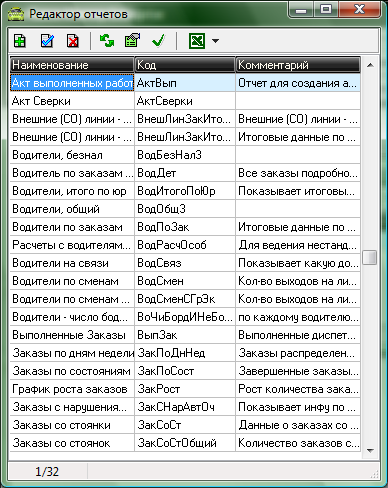388x488 pixels.
Task: Click the delete report icon with red X
Action: point(73,41)
